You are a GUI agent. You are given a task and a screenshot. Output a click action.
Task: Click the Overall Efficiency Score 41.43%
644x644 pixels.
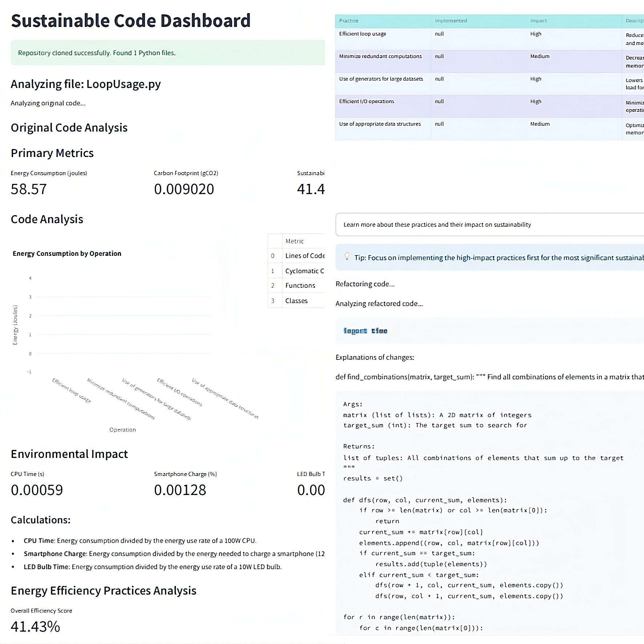click(36, 626)
